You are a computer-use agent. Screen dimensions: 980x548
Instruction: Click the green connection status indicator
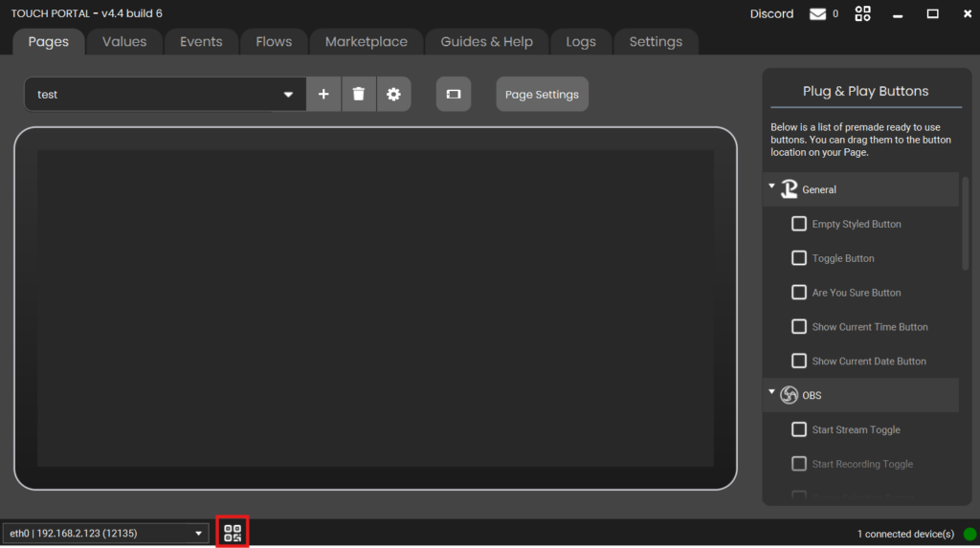[x=969, y=534]
